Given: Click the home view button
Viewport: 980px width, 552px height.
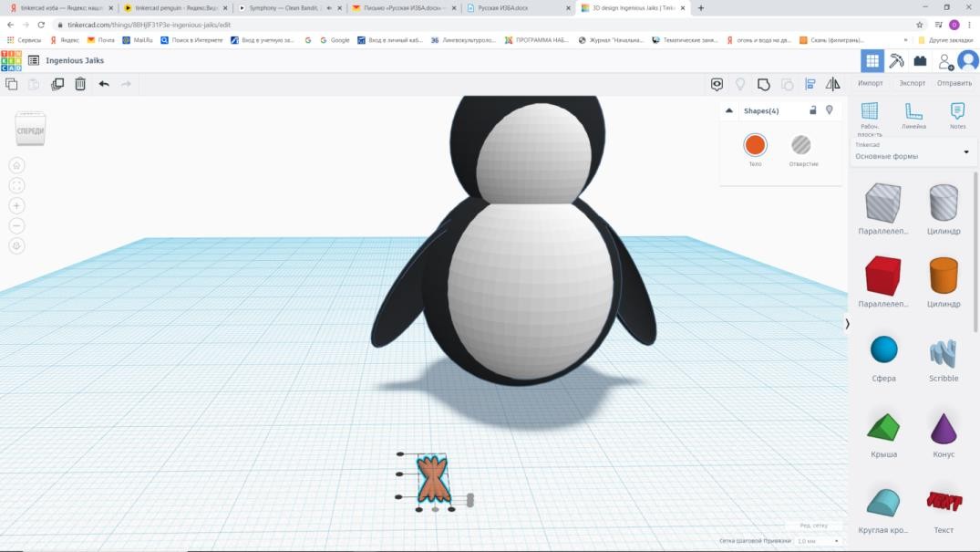Looking at the screenshot, I should [x=17, y=165].
